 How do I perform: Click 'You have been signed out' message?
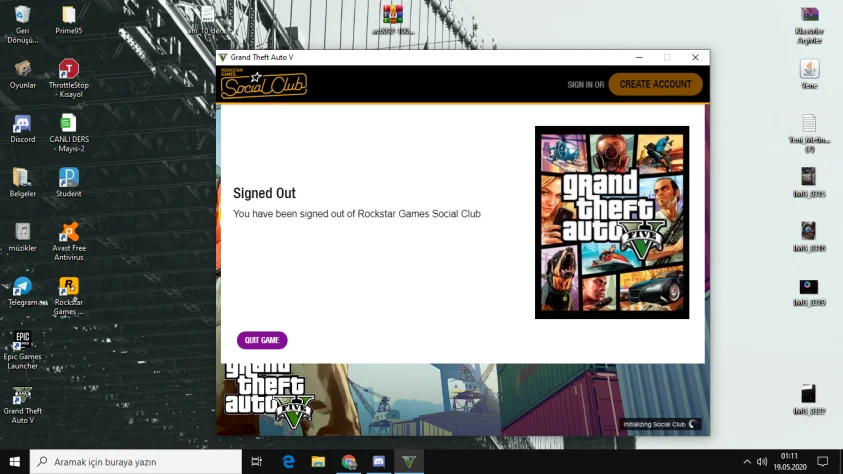tap(357, 214)
